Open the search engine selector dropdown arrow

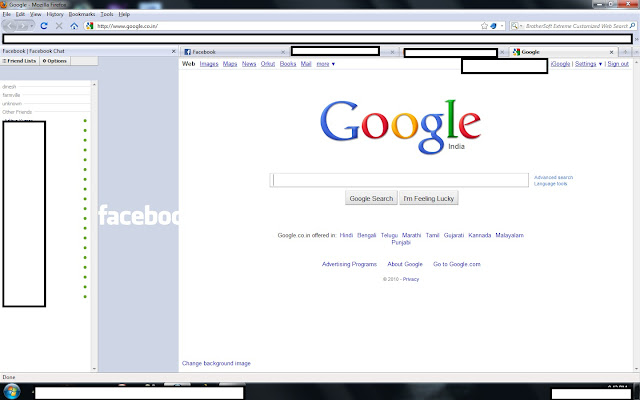coord(521,26)
